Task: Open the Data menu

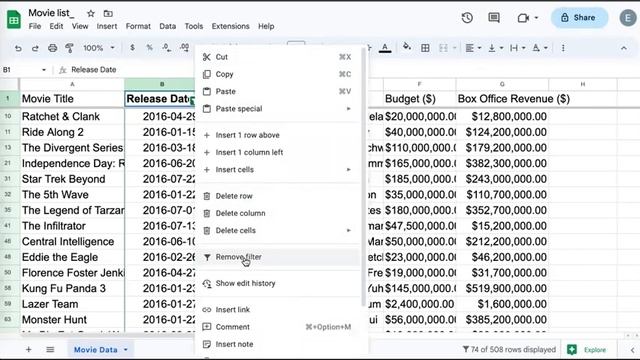Action: tap(167, 26)
